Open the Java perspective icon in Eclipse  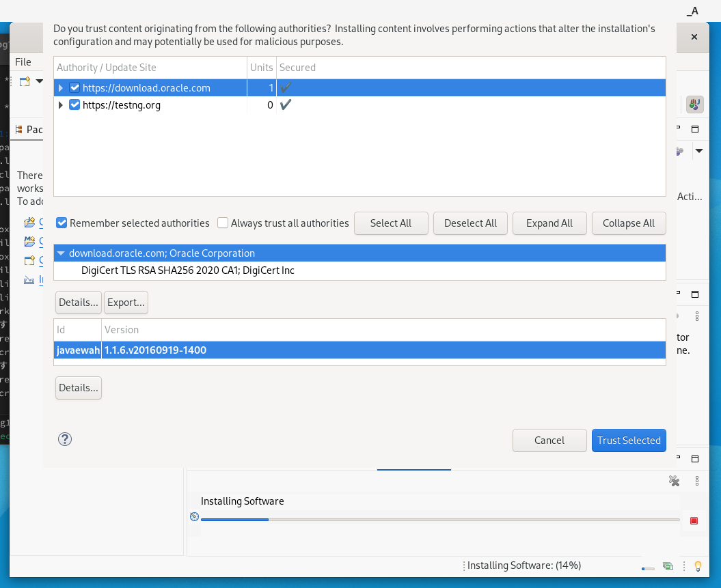[x=695, y=104]
